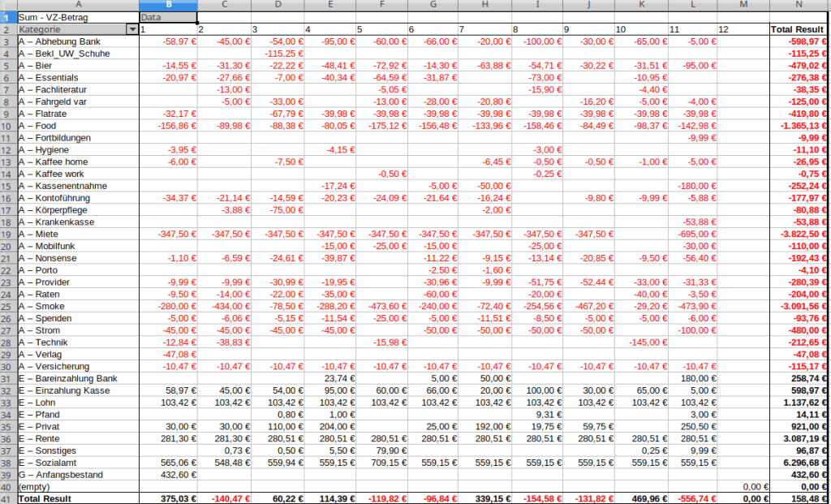Select the Miete total cell -3.822,50 €
831x504 pixels.
coord(799,235)
